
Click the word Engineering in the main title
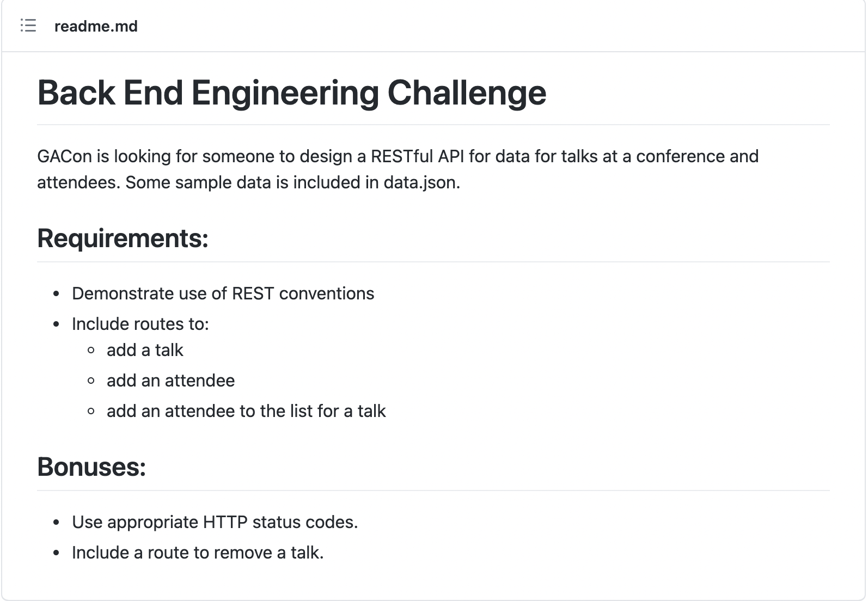click(x=285, y=93)
